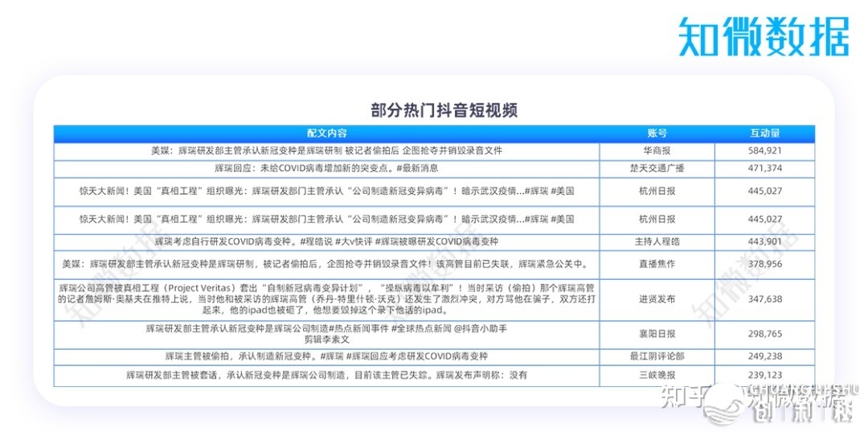Click the caption mentioning Project Veritas
The width and height of the screenshot is (868, 432).
coord(326,299)
